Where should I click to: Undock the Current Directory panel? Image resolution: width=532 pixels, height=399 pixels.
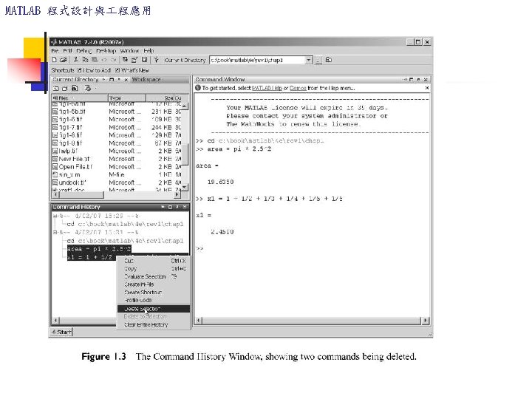tap(119, 80)
